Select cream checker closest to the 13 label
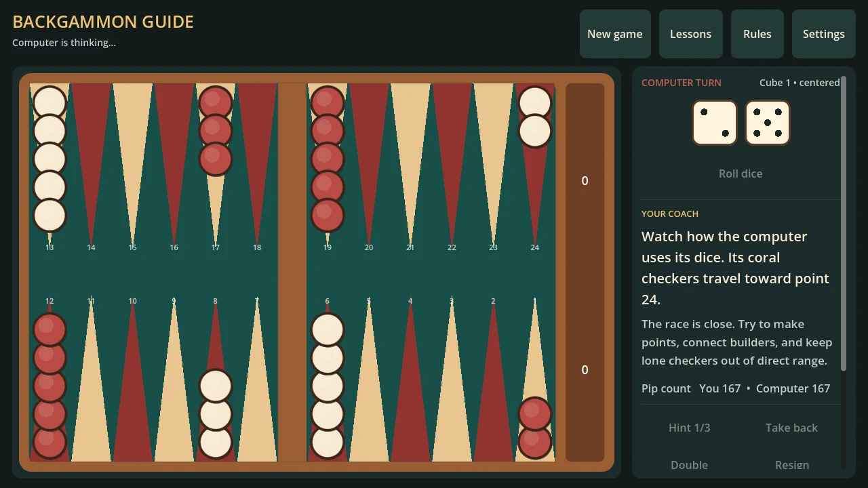 tap(50, 216)
